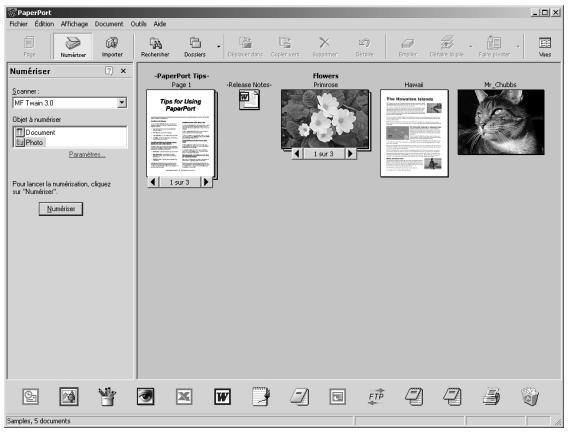Image resolution: width=568 pixels, height=432 pixels.
Task: Select Document as object to scan
Action: (x=40, y=133)
